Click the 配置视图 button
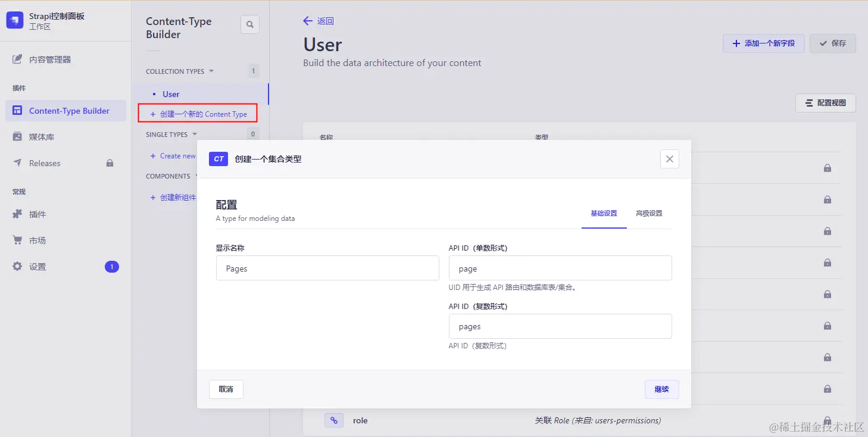 (826, 103)
